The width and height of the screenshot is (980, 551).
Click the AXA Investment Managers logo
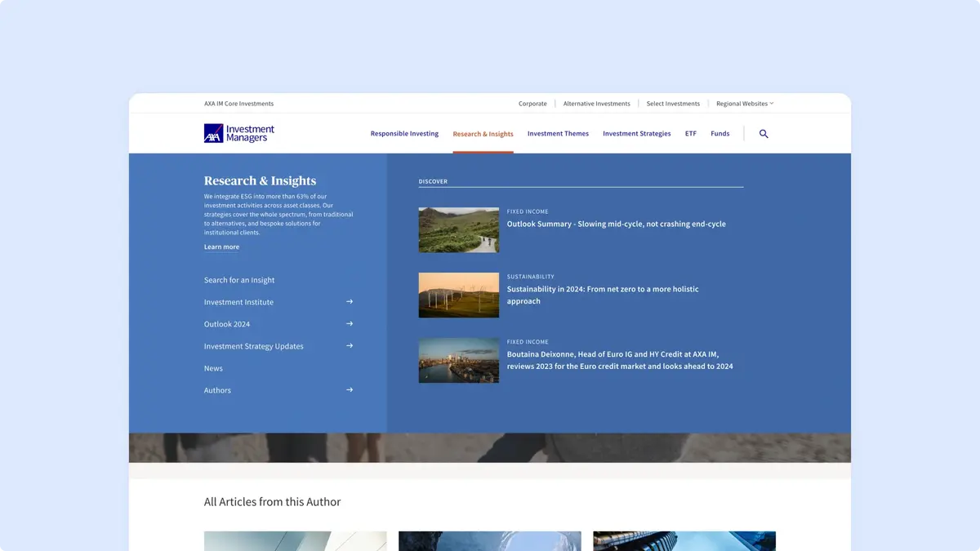click(239, 133)
